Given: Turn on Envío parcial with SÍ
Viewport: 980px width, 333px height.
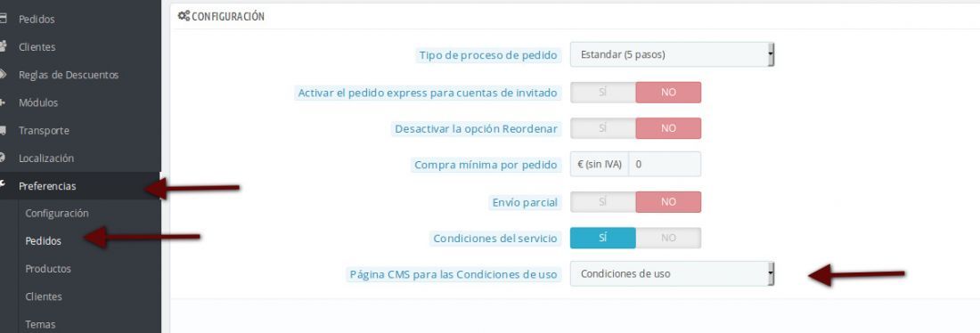Looking at the screenshot, I should click(603, 202).
